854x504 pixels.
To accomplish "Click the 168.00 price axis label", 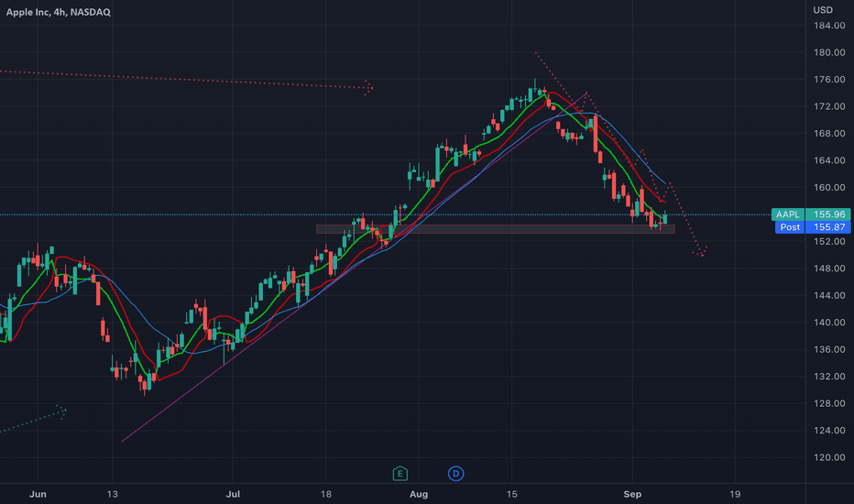I will point(829,134).
